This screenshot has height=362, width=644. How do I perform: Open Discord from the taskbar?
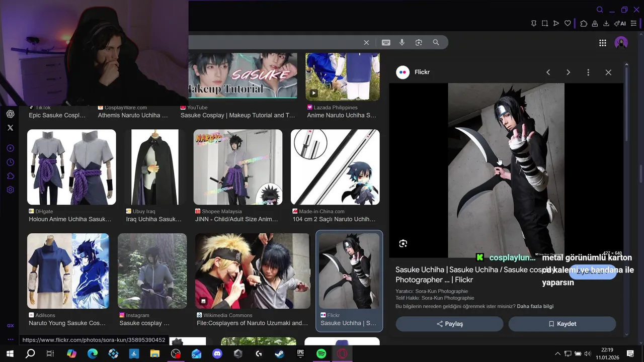217,354
